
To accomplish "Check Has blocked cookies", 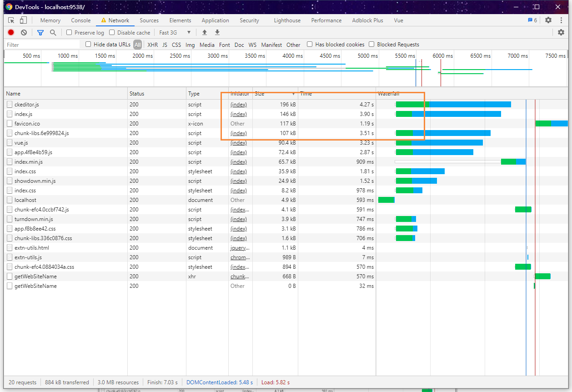I will click(310, 44).
